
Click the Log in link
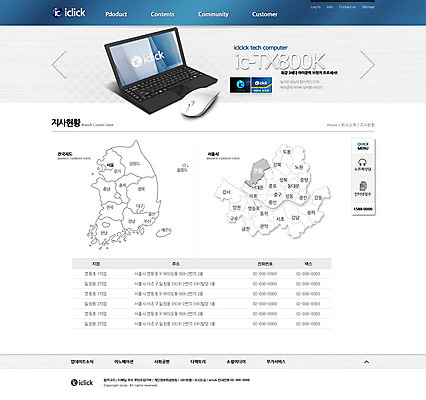pos(316,7)
